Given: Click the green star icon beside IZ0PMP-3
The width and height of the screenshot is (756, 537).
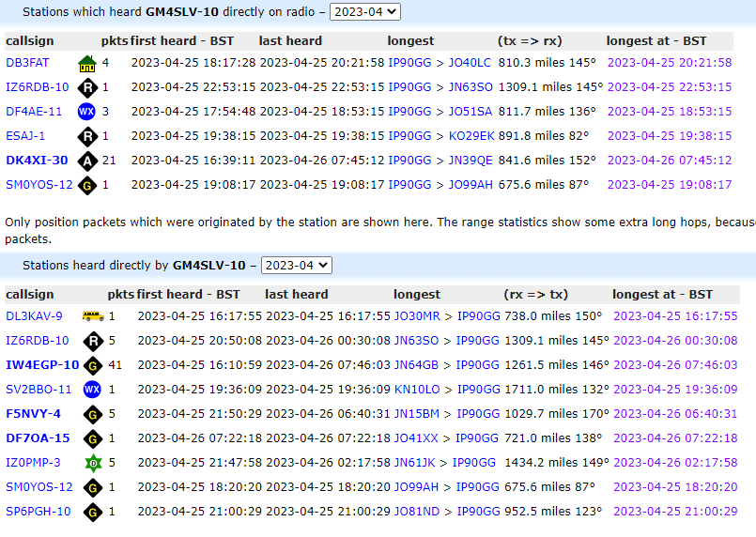Looking at the screenshot, I should [92, 463].
